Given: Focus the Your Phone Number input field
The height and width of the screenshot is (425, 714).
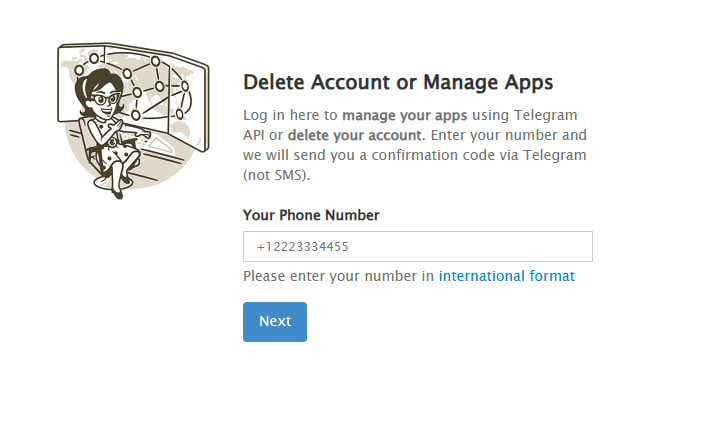Looking at the screenshot, I should [x=418, y=246].
